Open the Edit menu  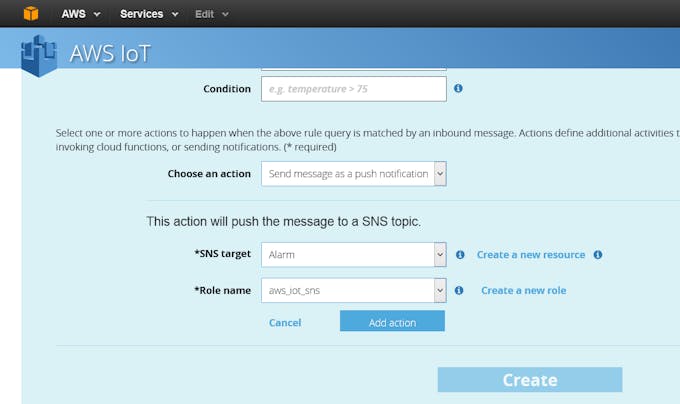tap(212, 14)
